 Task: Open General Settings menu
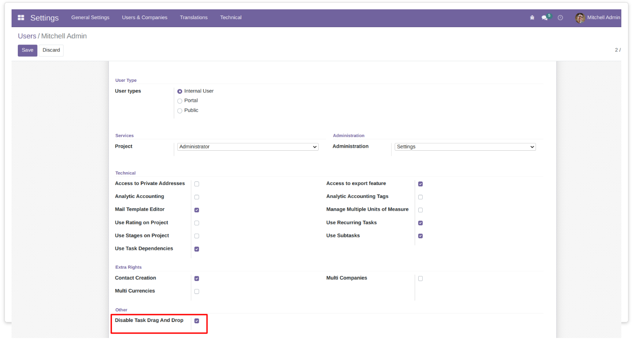[x=90, y=18]
